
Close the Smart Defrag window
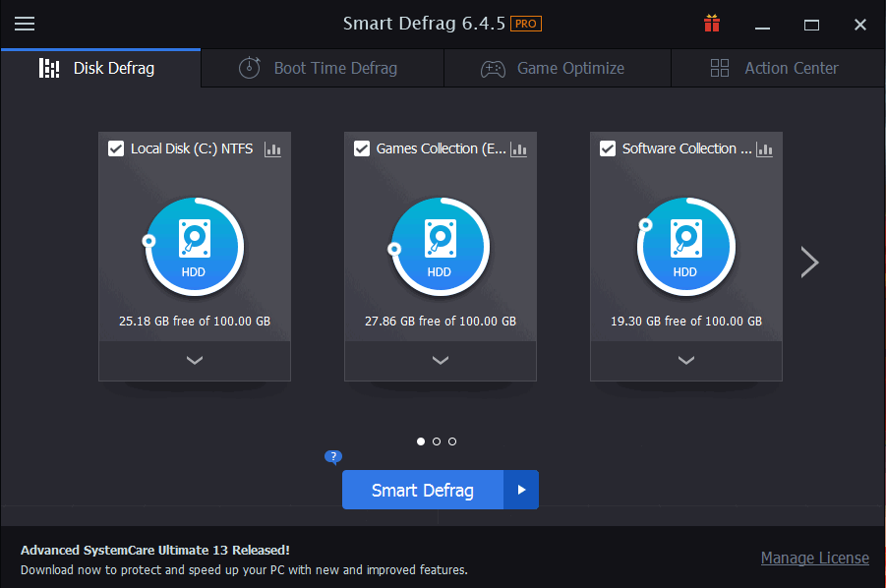coord(860,25)
